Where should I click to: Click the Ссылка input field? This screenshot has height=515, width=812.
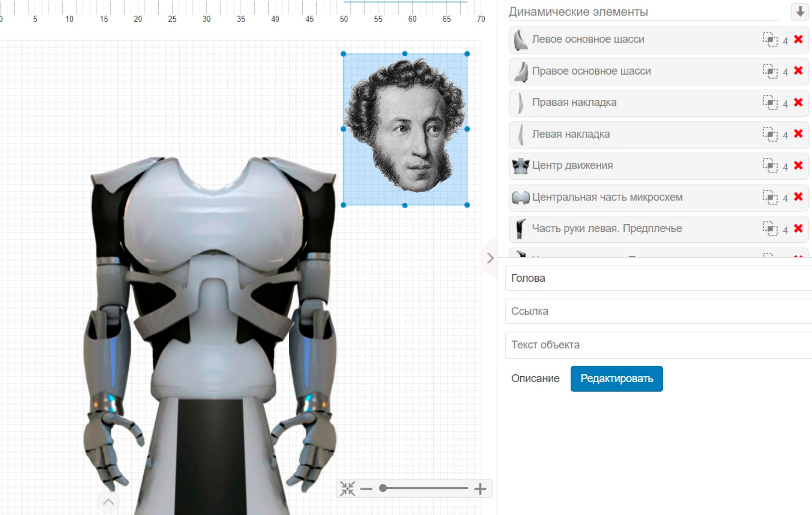(658, 311)
